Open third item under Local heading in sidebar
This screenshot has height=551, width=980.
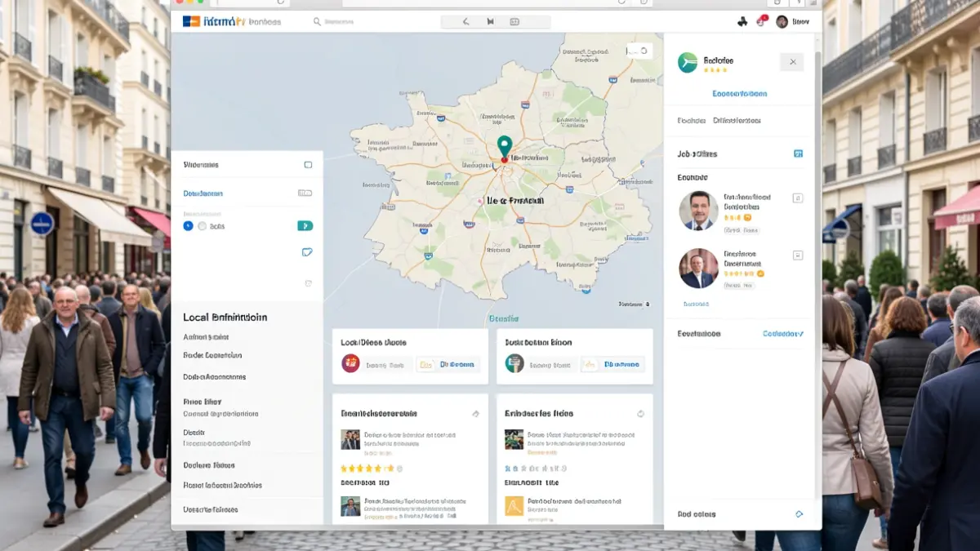coord(214,377)
